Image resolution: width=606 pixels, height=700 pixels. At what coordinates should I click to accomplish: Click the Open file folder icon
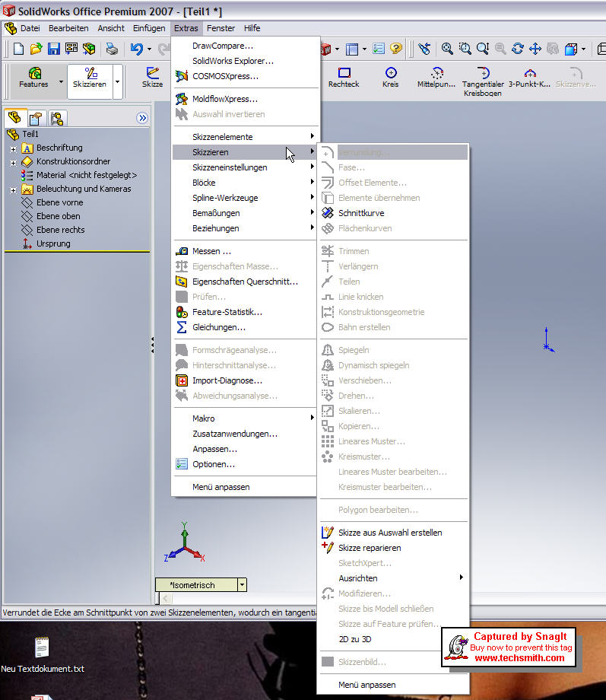(x=36, y=49)
